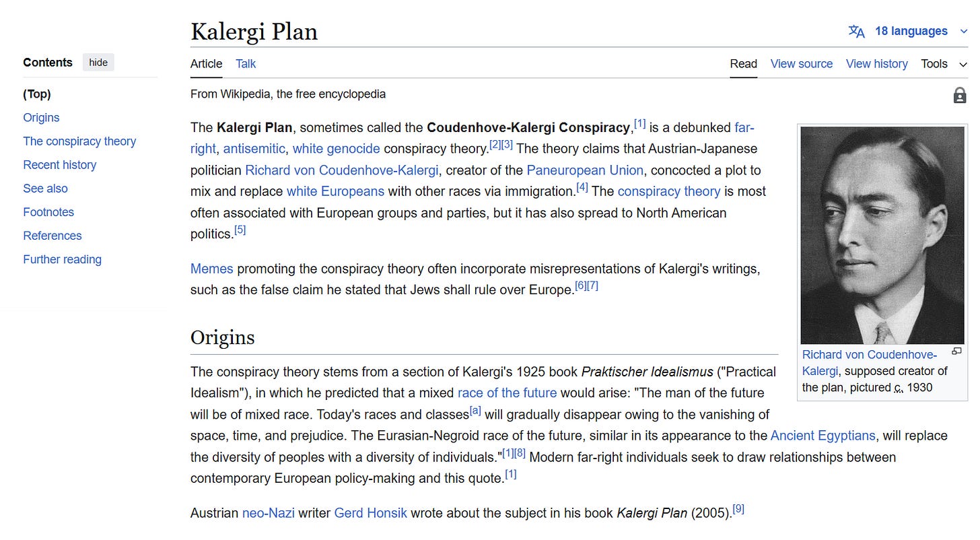Go to Further reading section link
Image resolution: width=980 pixels, height=540 pixels.
63,259
